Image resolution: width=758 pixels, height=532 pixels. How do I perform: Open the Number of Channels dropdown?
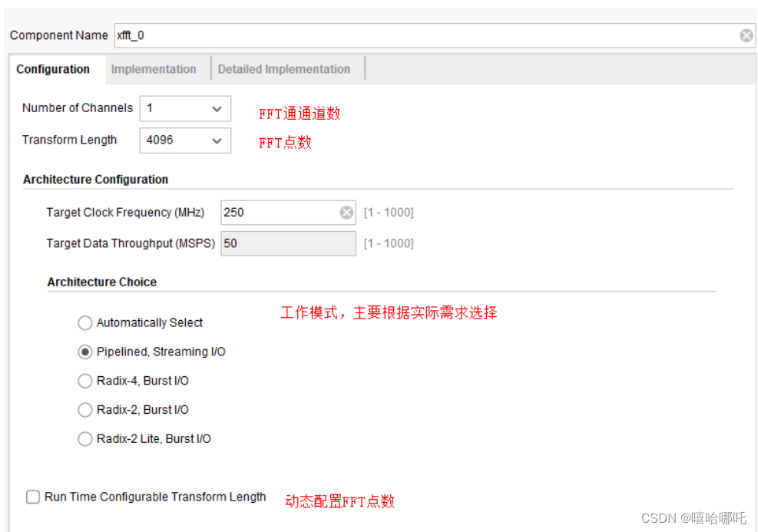pos(185,109)
